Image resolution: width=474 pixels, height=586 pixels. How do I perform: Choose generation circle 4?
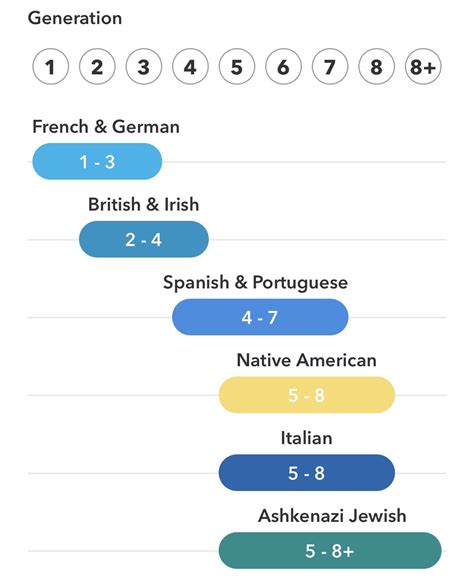click(x=190, y=67)
